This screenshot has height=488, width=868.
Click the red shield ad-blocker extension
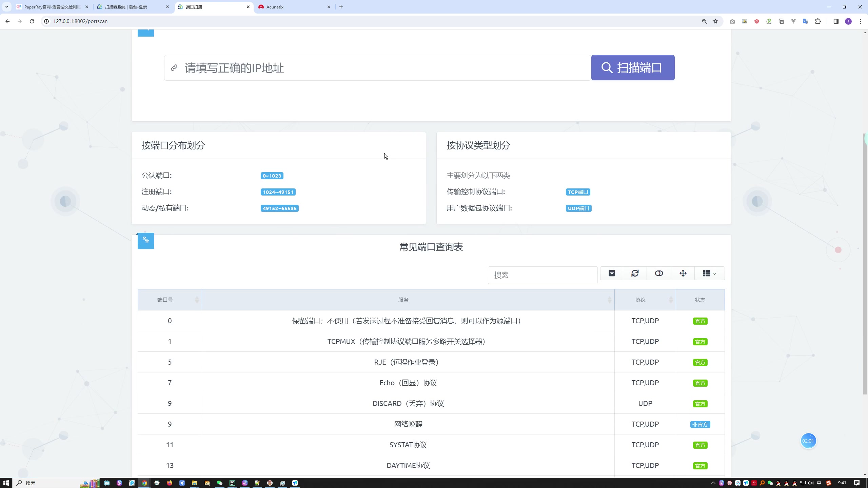tap(757, 21)
